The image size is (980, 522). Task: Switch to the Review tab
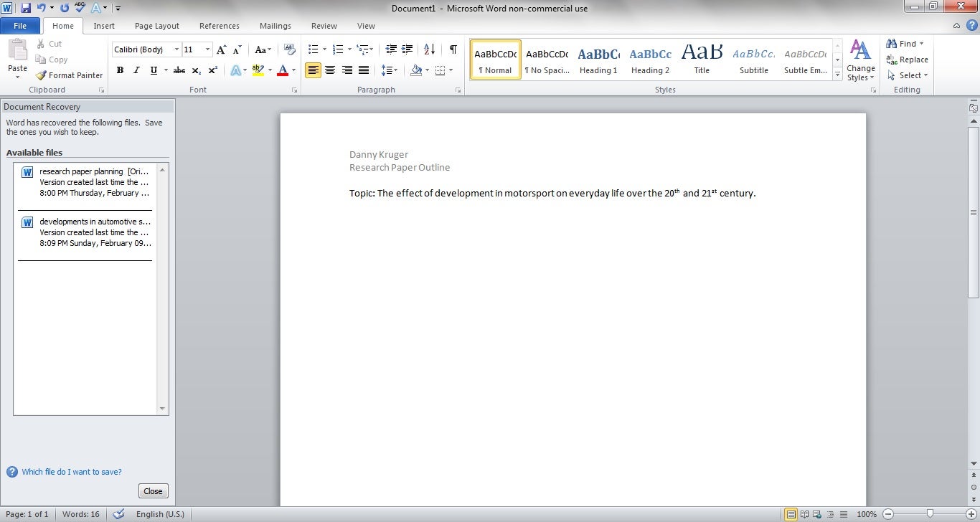click(324, 26)
